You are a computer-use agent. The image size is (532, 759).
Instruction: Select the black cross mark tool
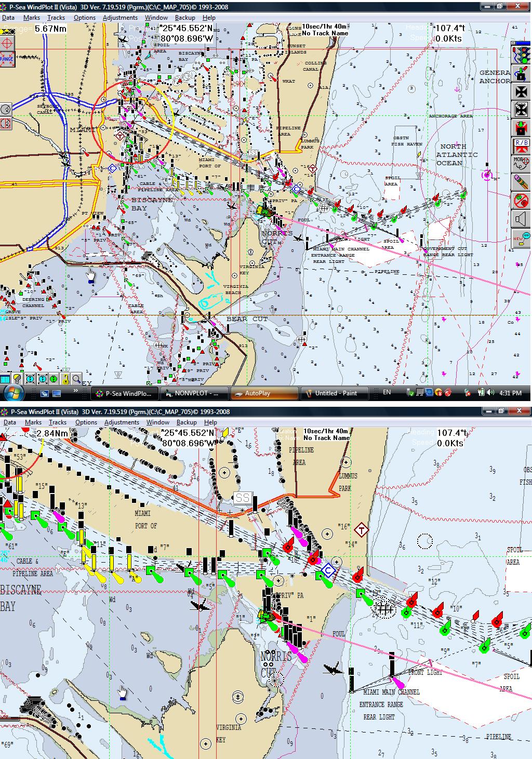[521, 91]
